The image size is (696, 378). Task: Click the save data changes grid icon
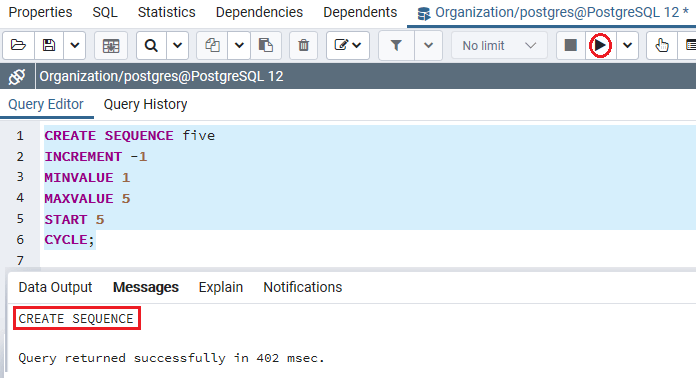(111, 45)
